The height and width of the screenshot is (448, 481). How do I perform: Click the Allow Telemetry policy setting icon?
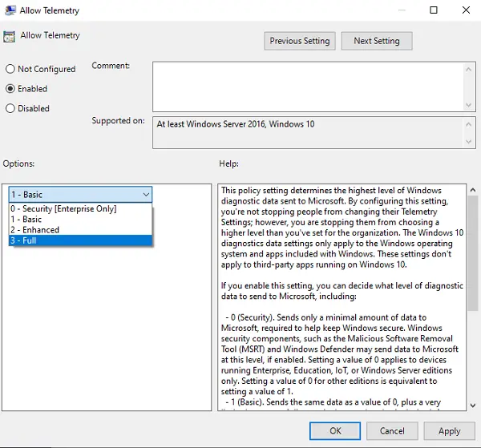pos(9,37)
